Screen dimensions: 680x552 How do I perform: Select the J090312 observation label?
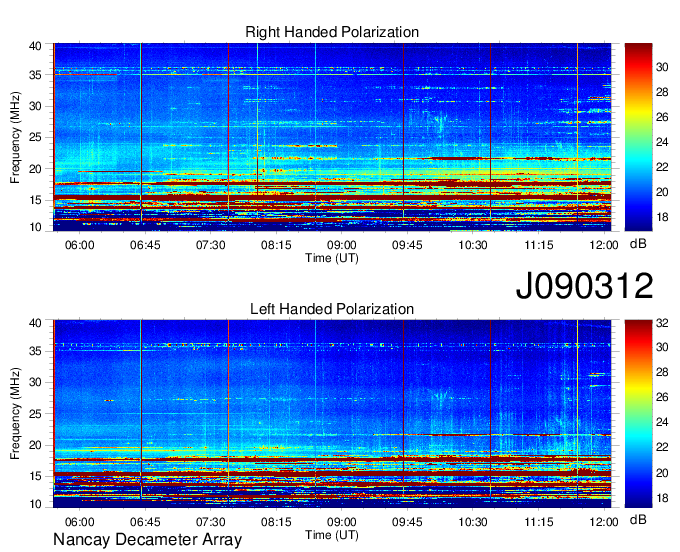584,286
